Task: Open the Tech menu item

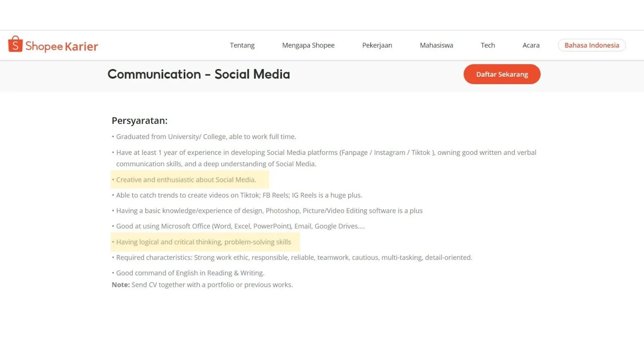Action: tap(487, 45)
